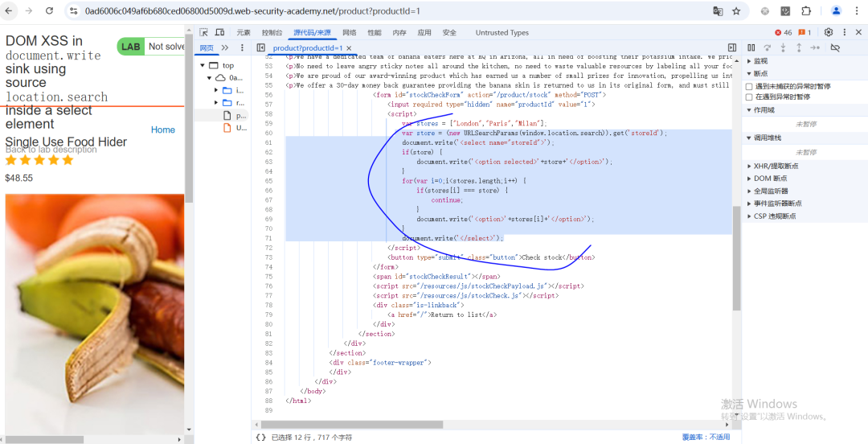868x444 pixels.
Task: Close the product?productId=1 file tab
Action: click(x=349, y=48)
